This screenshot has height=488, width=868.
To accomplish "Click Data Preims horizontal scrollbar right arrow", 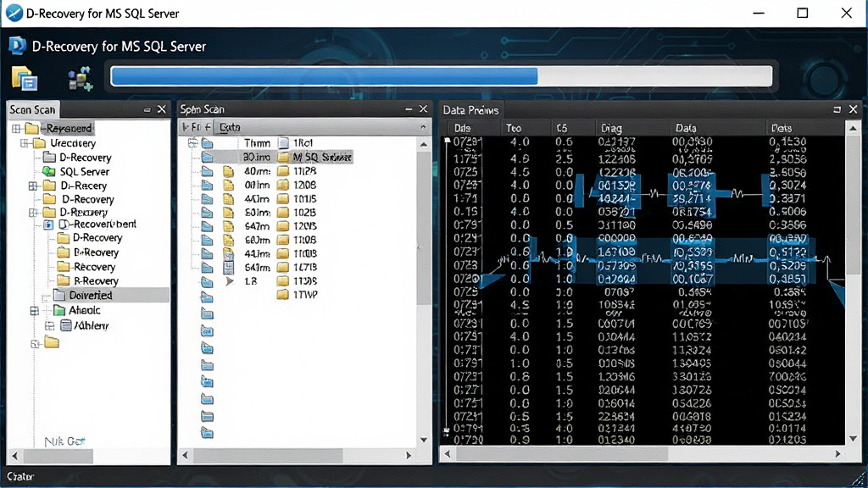I will pyautogui.click(x=838, y=454).
